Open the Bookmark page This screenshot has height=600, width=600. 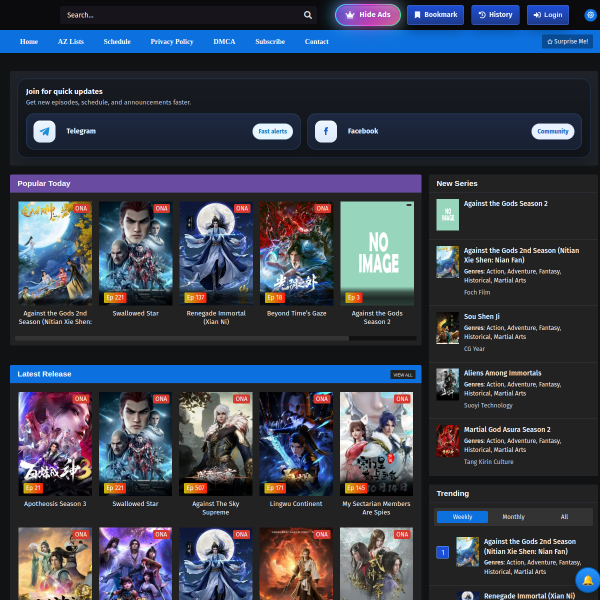435,15
